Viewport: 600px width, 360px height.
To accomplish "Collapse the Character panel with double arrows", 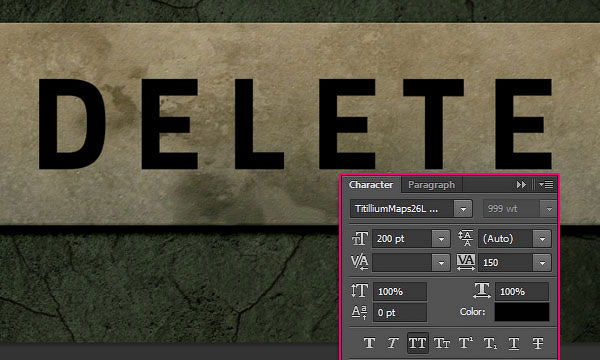I will click(x=521, y=185).
